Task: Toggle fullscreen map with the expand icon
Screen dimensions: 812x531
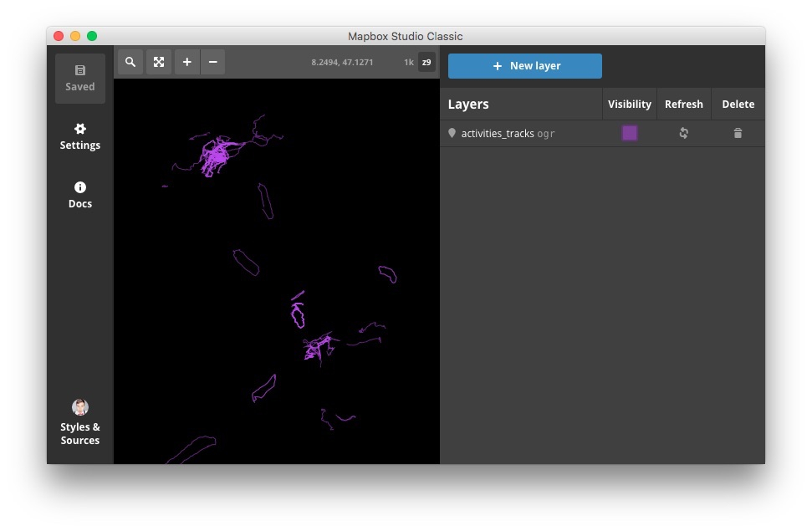Action: point(158,62)
